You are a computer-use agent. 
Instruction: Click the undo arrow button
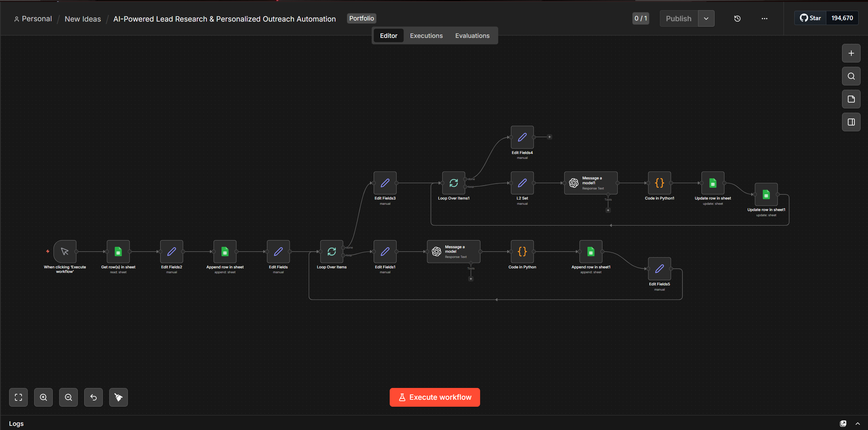click(x=94, y=397)
